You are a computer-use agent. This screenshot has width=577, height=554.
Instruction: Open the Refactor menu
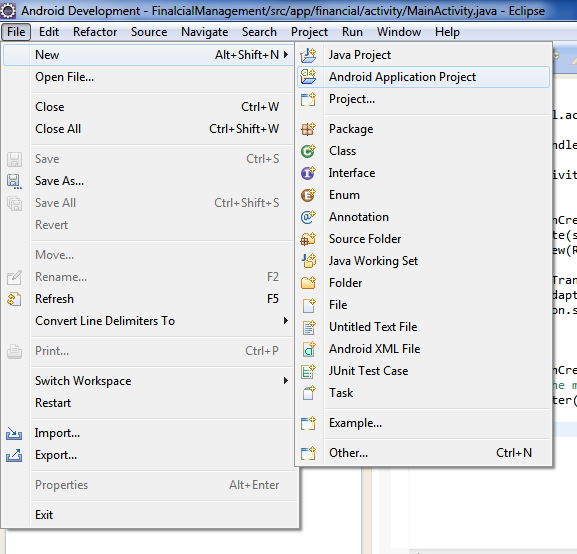95,32
